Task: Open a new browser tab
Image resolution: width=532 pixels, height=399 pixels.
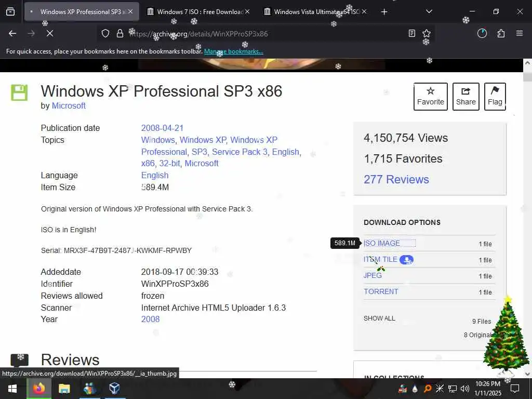Action: coord(384,12)
